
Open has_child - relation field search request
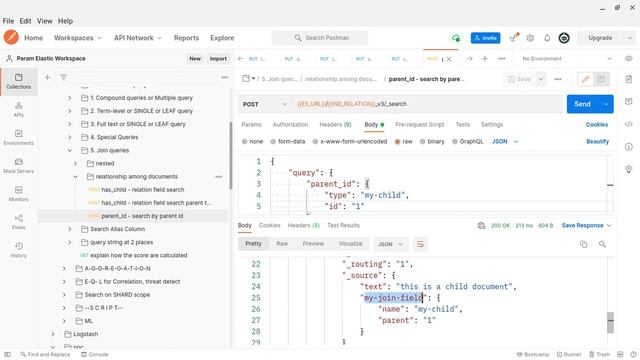143,190
